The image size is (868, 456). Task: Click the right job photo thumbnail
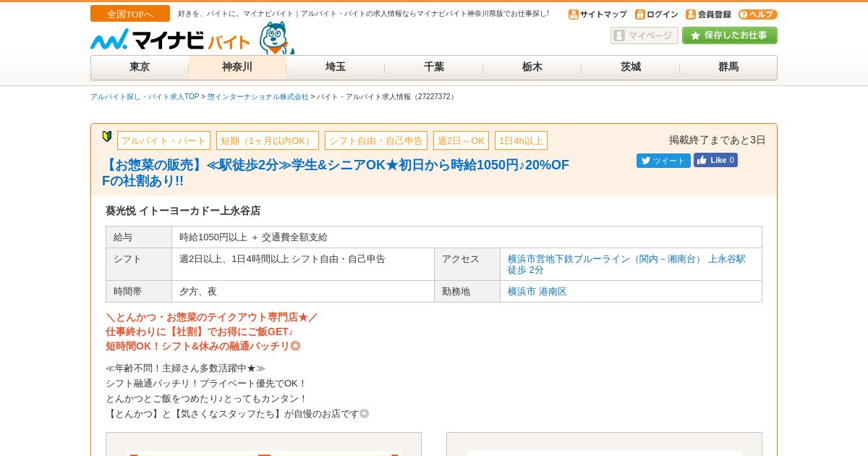tap(604, 444)
